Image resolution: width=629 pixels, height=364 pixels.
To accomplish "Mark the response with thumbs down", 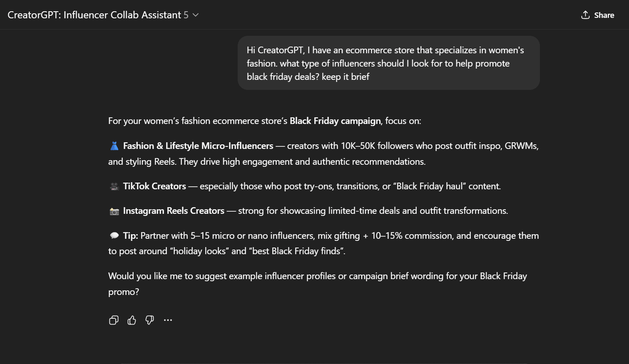I will (149, 320).
